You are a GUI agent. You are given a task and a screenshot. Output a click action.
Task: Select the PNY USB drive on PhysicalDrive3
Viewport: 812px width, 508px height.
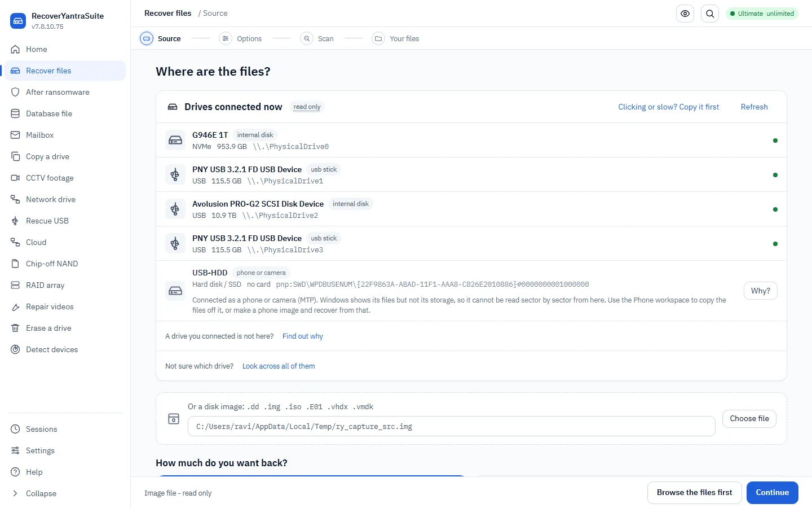coord(471,243)
